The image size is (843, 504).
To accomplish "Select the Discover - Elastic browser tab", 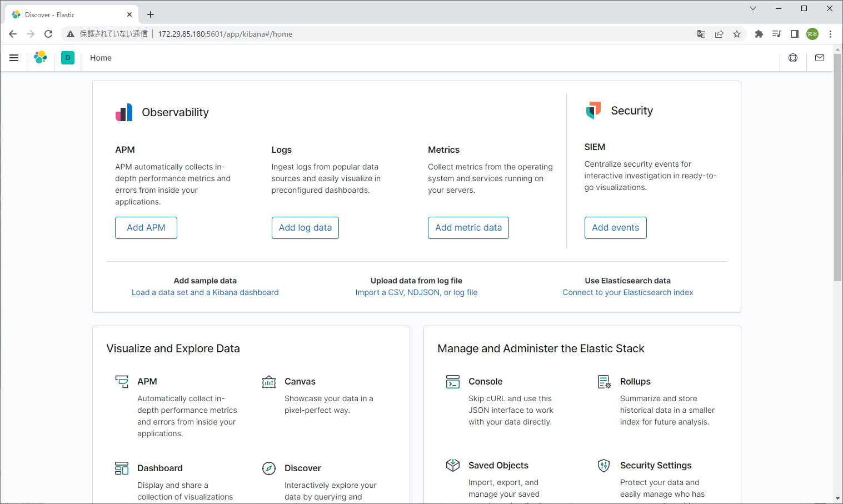I will tap(67, 15).
